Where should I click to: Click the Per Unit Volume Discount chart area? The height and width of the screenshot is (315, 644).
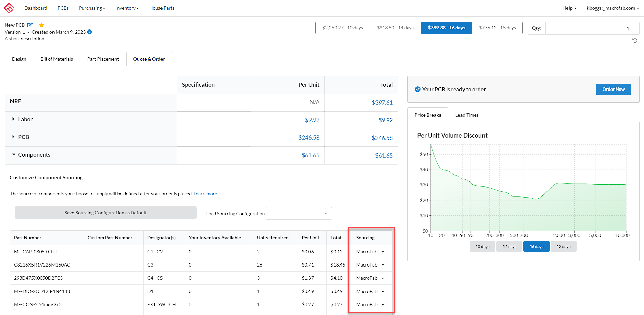click(528, 188)
